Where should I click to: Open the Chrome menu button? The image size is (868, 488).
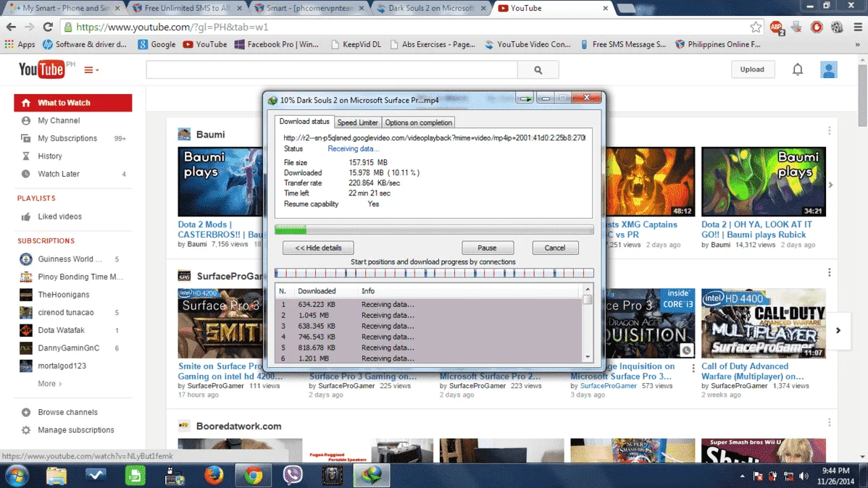857,27
